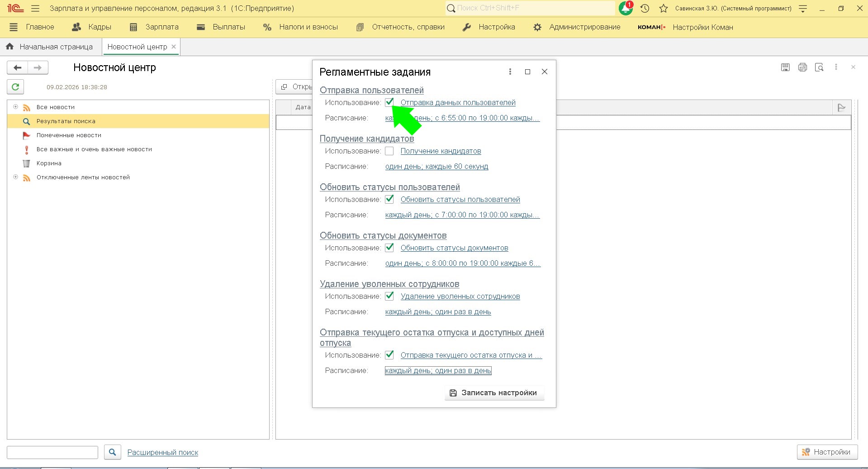The width and height of the screenshot is (868, 469).
Task: Click Записать настройки button
Action: pyautogui.click(x=494, y=393)
